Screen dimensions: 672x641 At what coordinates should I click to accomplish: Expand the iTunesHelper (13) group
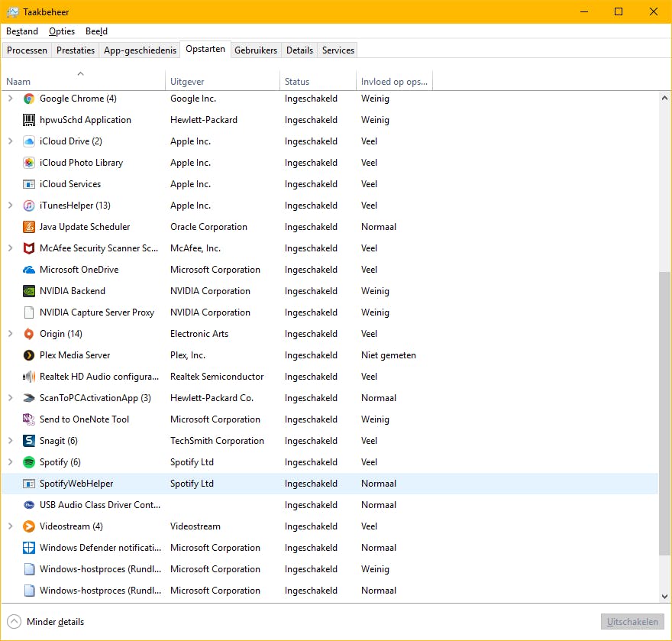11,206
